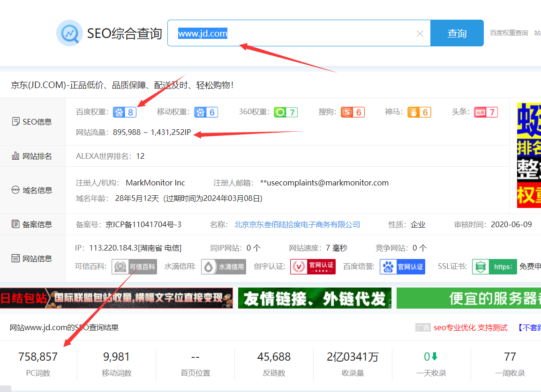Click registrant name MarkMonitor Inc
Image resolution: width=541 pixels, height=392 pixels.
click(155, 183)
